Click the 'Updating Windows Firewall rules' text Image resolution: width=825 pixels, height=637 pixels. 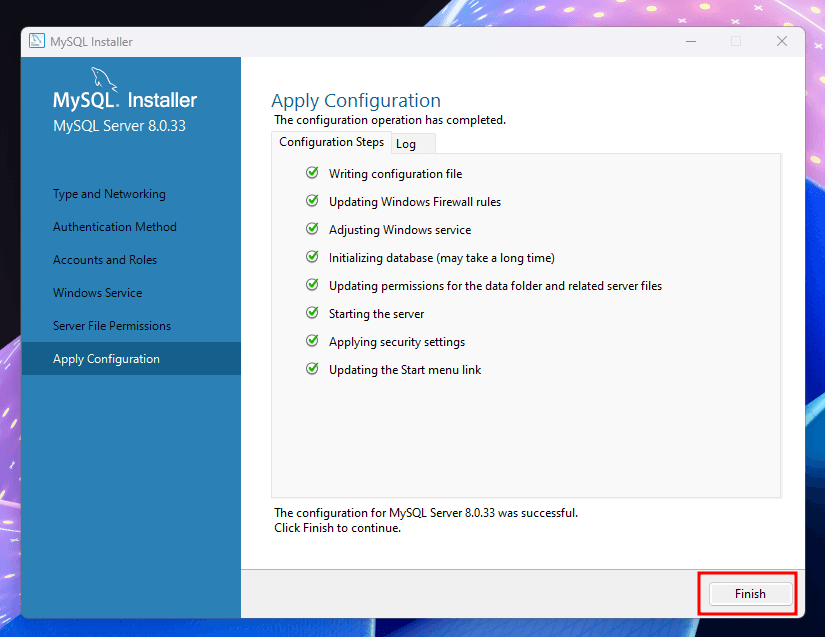click(x=415, y=202)
